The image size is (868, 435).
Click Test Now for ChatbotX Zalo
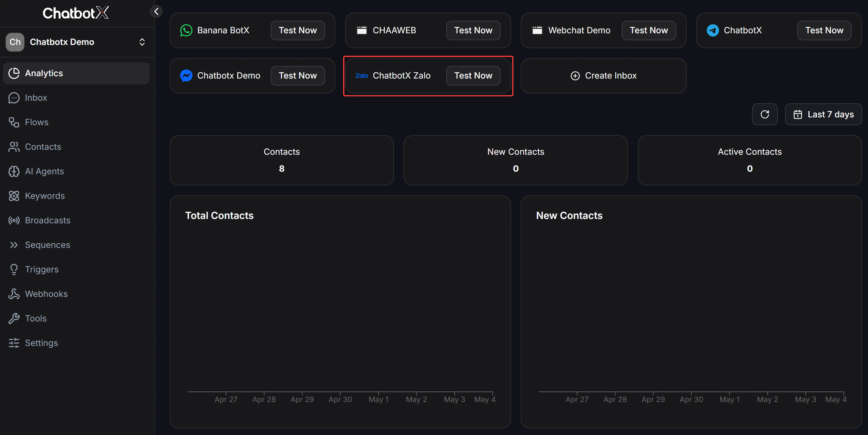[x=473, y=76]
